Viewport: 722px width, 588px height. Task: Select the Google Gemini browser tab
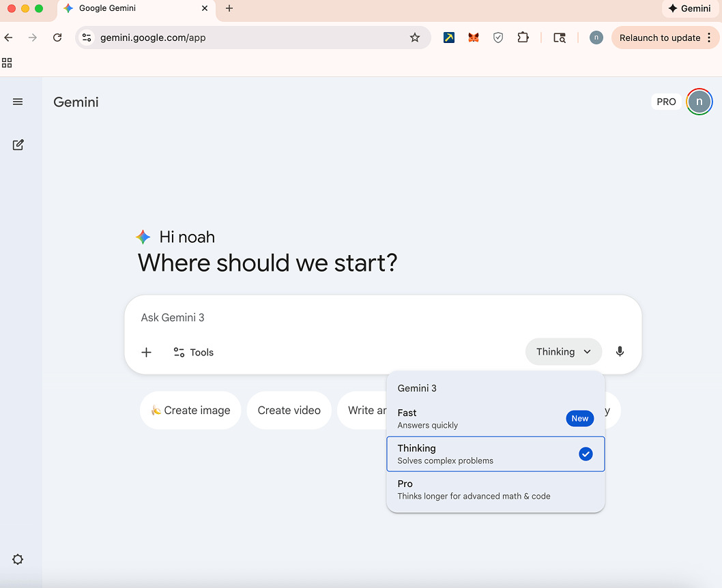pos(136,8)
